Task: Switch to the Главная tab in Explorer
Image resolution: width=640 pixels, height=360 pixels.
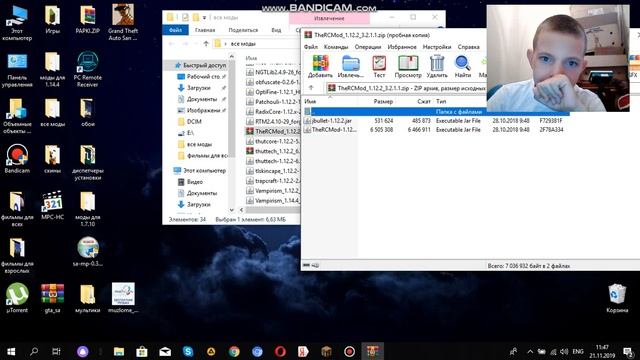Action: [205, 30]
